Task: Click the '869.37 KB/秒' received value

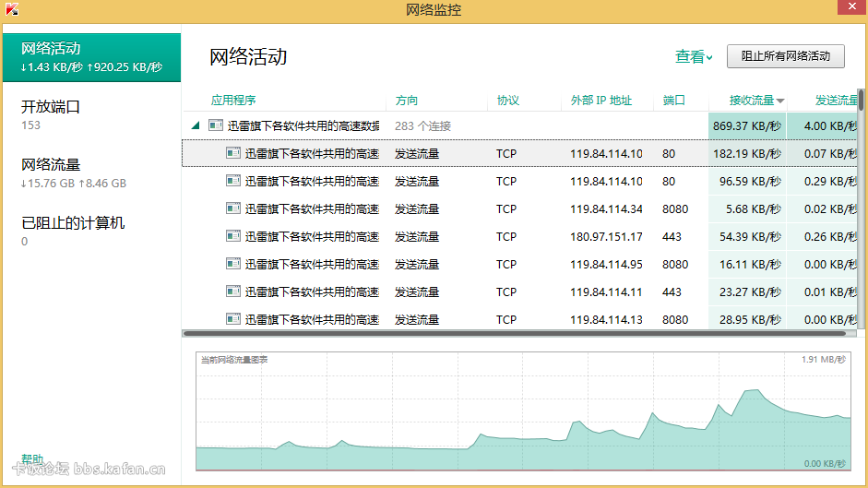Action: click(747, 125)
